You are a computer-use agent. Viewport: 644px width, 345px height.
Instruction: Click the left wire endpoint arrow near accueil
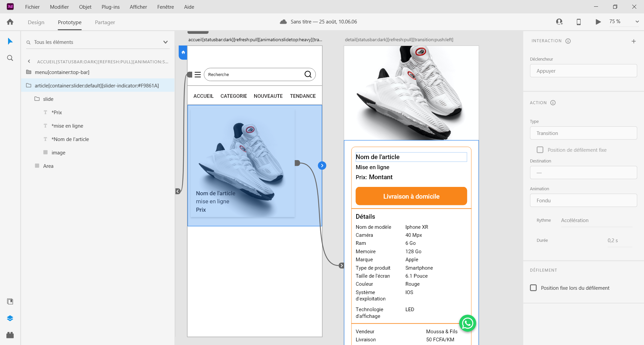[178, 191]
